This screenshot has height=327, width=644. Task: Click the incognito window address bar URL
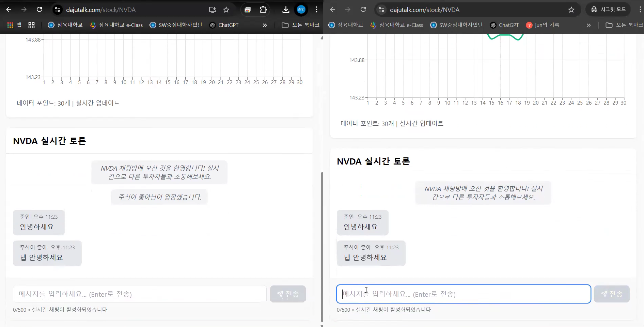425,10
